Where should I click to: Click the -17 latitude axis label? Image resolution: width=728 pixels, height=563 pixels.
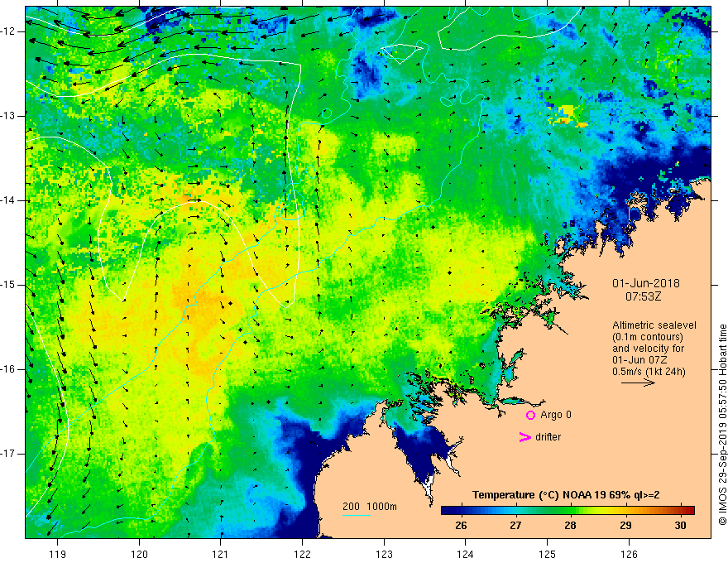(8, 454)
